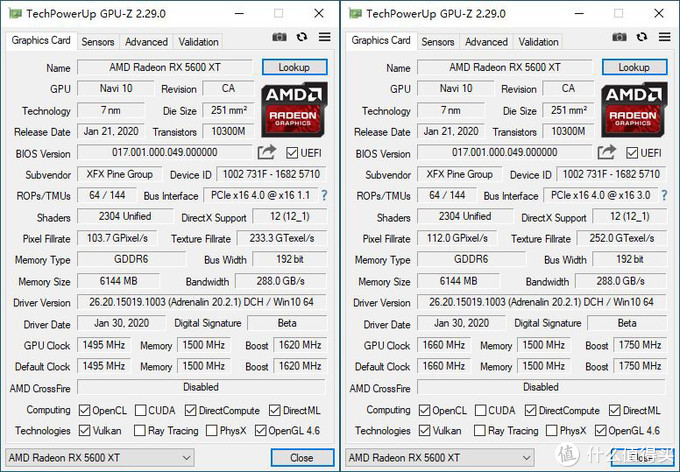Toggle PhysX checkbox in right window
This screenshot has height=472, width=680.
coord(552,430)
